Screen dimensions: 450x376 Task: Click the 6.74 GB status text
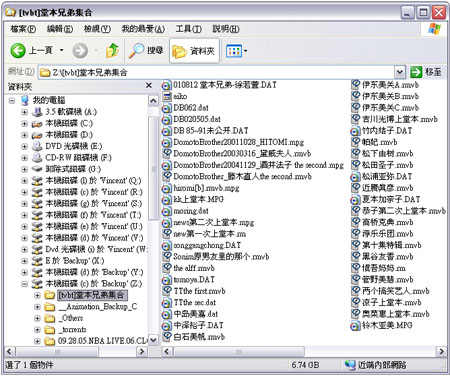pyautogui.click(x=305, y=365)
